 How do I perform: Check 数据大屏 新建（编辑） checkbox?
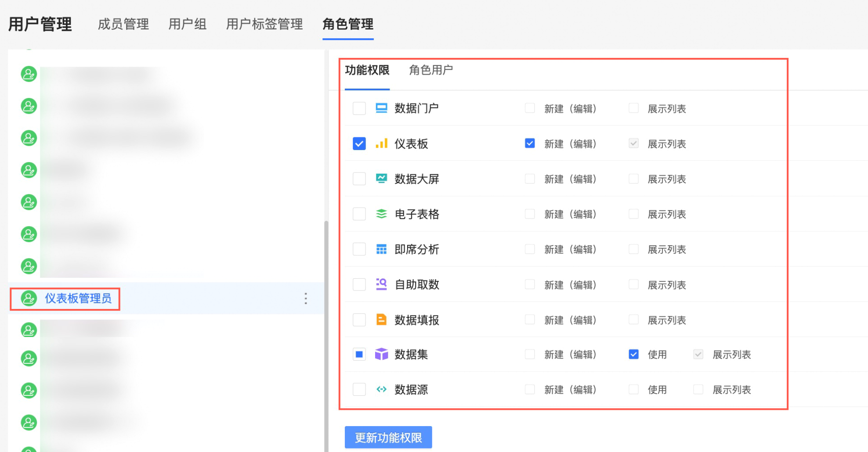530,179
